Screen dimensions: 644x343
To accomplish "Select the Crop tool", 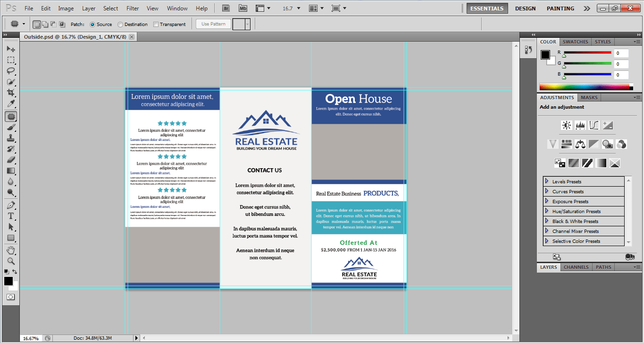I will click(10, 93).
